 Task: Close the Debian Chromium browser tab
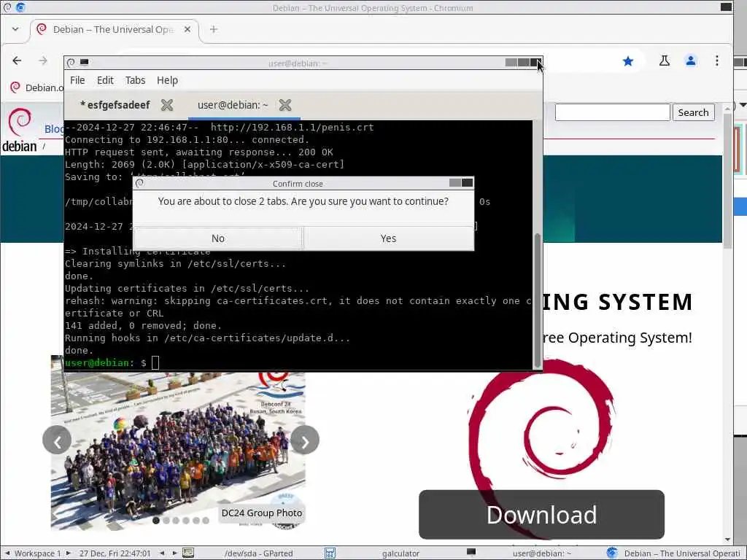[x=187, y=29]
